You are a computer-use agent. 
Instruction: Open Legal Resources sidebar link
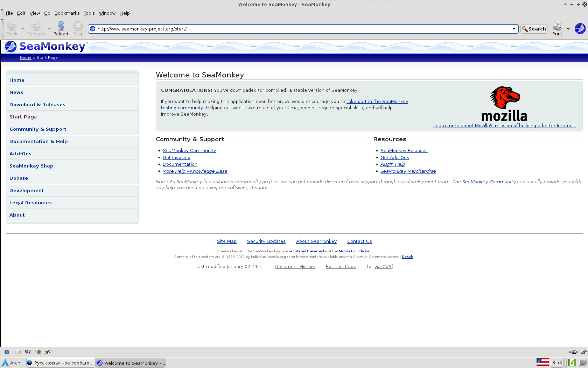point(72,203)
